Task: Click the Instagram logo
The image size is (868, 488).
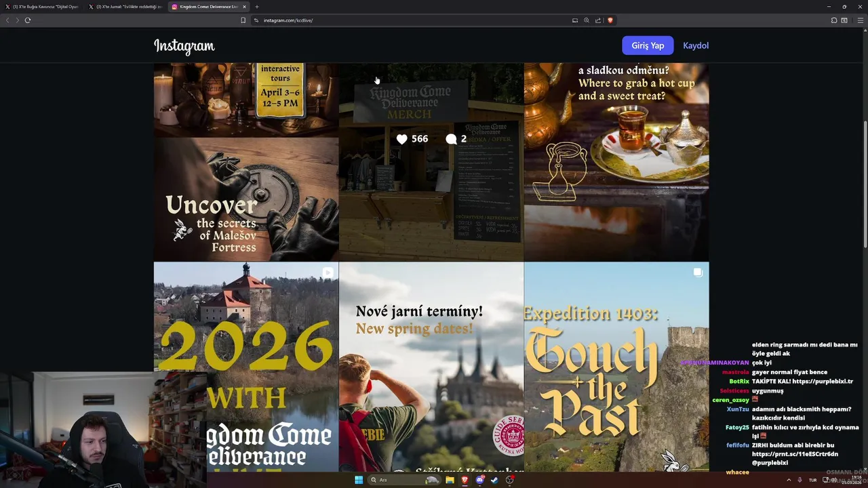Action: (x=184, y=46)
